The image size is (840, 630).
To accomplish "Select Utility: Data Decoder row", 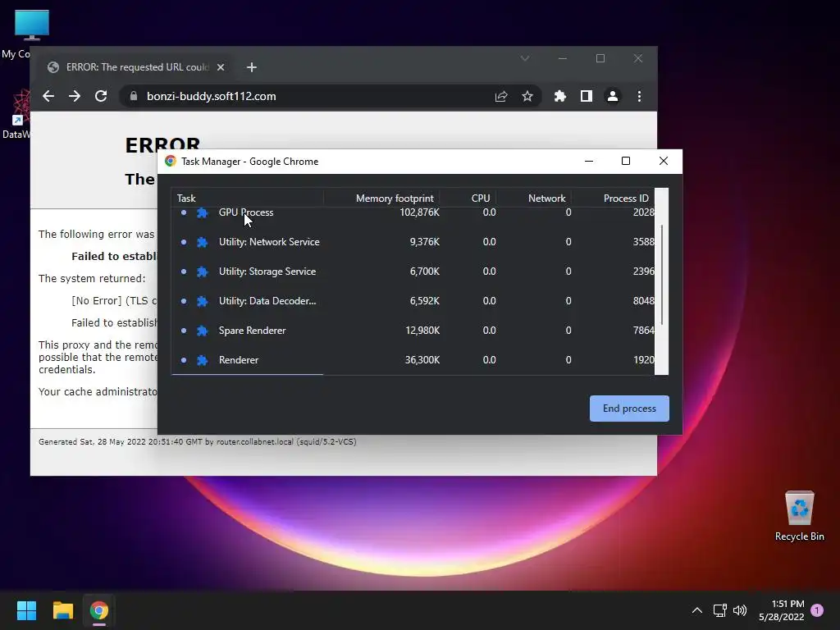I will (x=413, y=301).
